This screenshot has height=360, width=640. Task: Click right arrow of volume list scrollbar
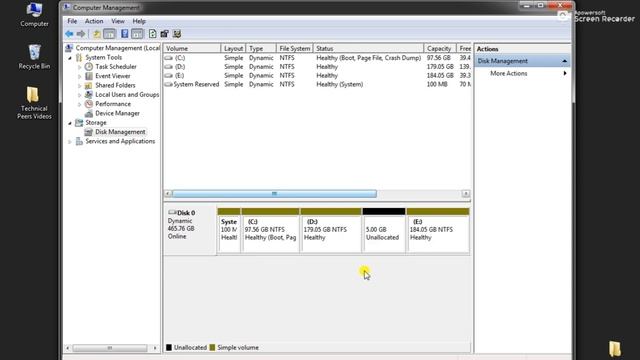coord(466,193)
